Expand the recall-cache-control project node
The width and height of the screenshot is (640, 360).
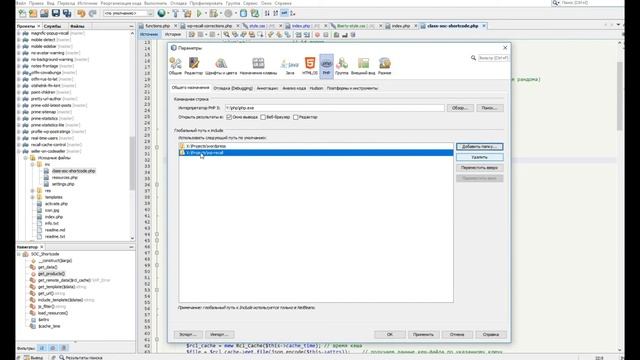click(19, 144)
